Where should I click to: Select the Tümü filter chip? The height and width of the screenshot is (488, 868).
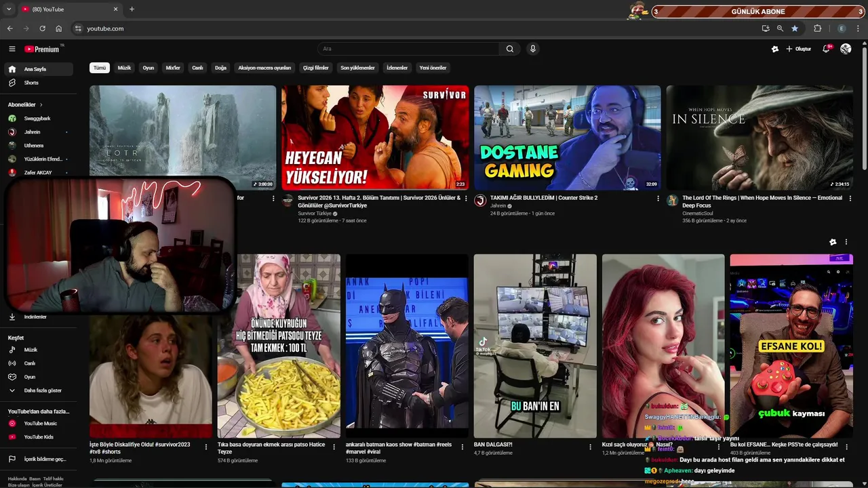[100, 68]
